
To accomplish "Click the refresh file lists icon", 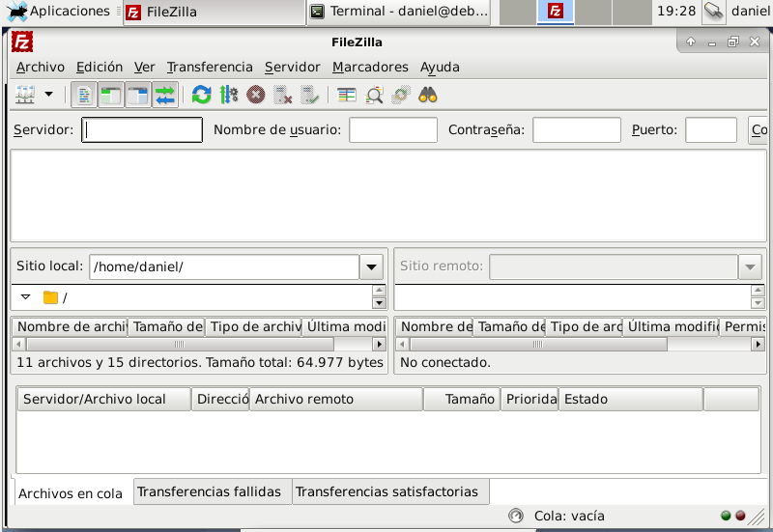I will tap(201, 95).
